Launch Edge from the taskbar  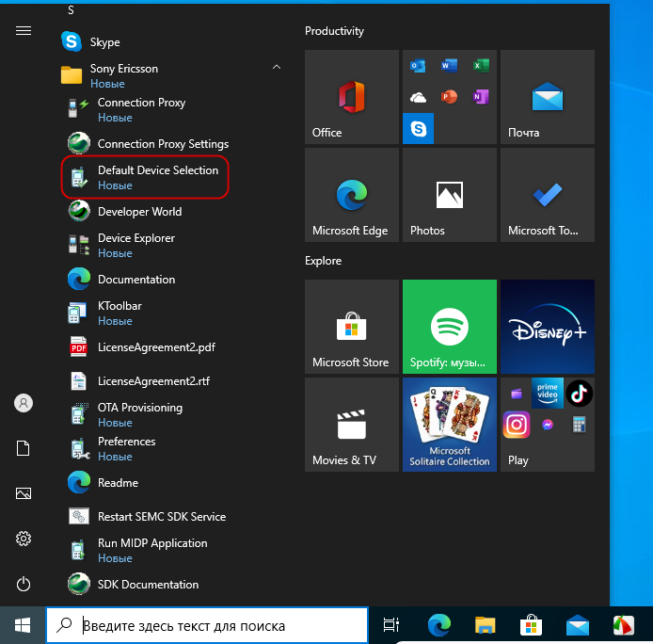(x=439, y=625)
